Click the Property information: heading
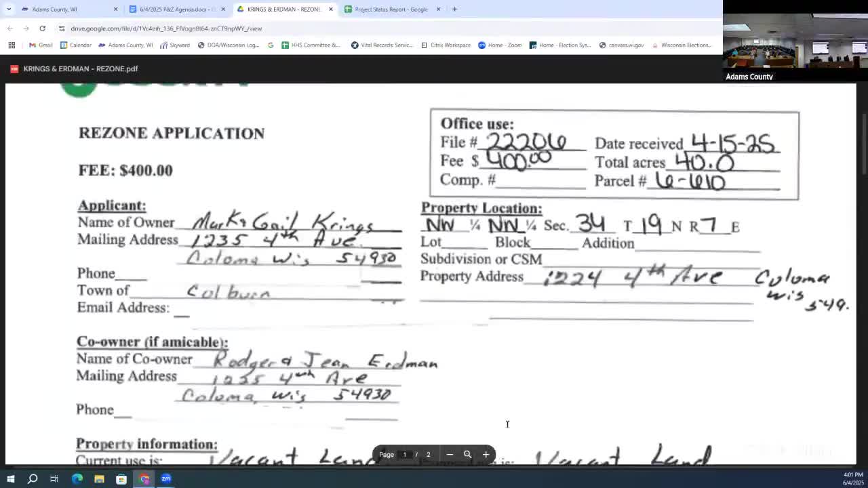This screenshot has width=868, height=488. pos(146,444)
